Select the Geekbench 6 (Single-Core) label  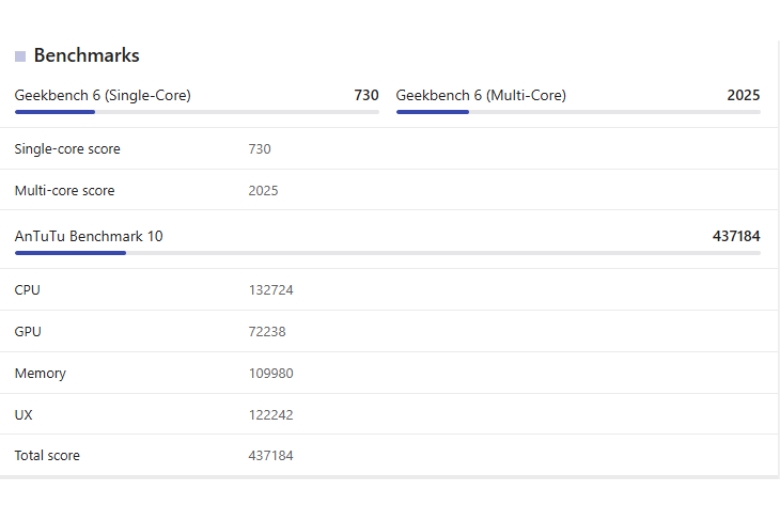pos(102,95)
